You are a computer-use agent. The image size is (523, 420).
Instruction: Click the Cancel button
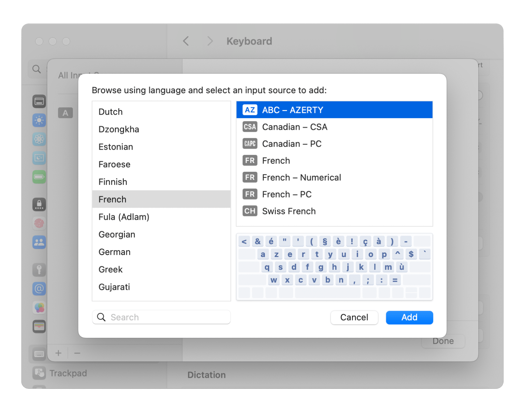(x=354, y=317)
